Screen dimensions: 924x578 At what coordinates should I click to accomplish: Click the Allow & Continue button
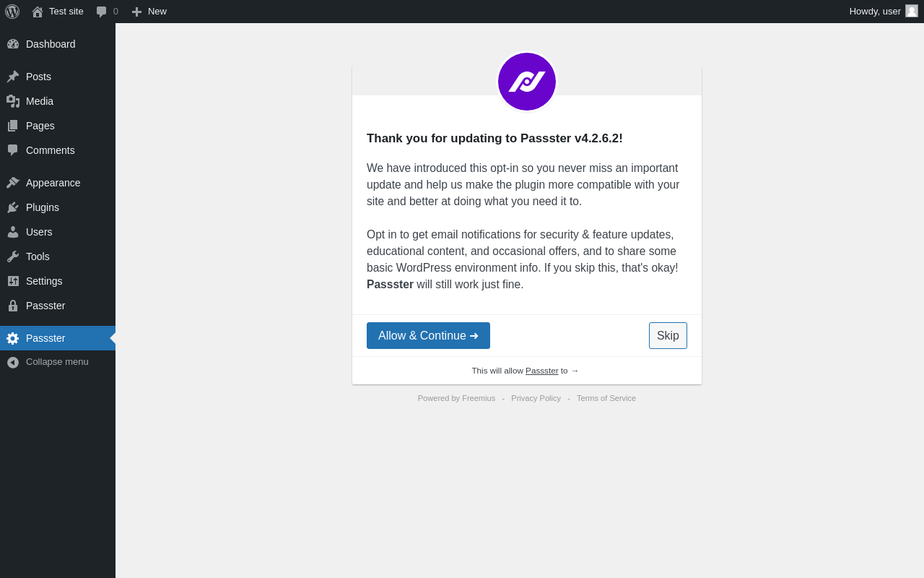coord(428,336)
